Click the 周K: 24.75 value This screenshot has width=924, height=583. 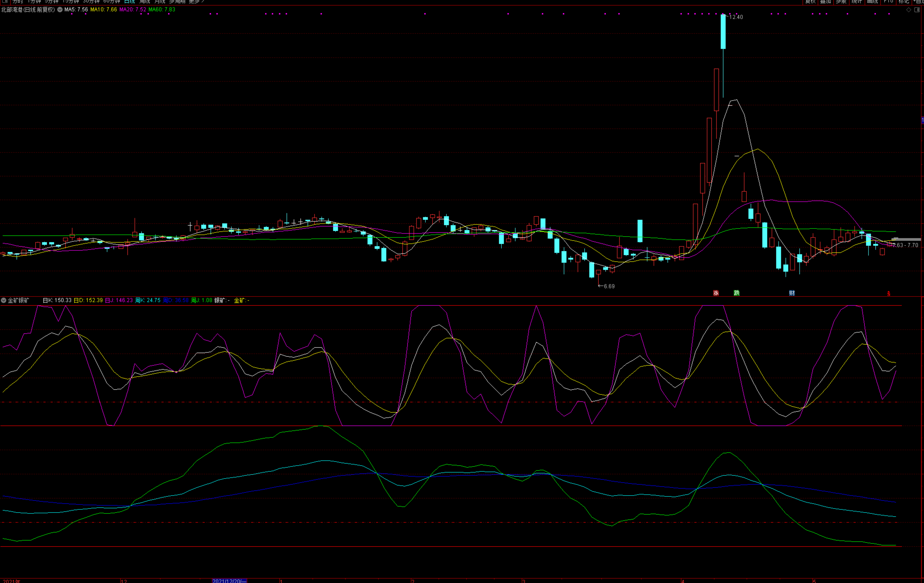[148, 300]
